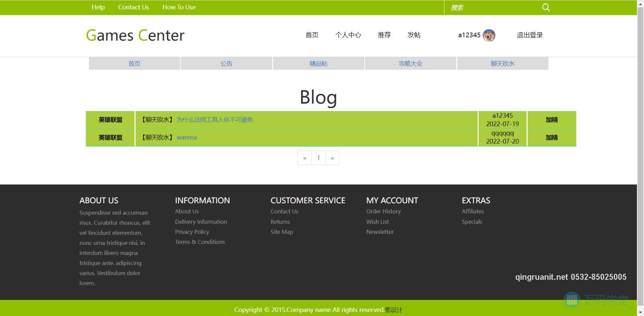Open the 发帖 menu item
This screenshot has height=316, width=644.
tap(414, 35)
